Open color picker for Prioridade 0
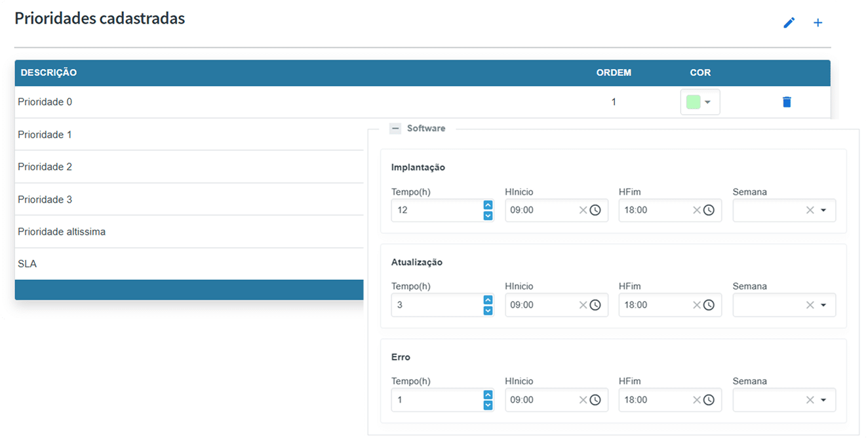Image resolution: width=868 pixels, height=438 pixels. pyautogui.click(x=700, y=102)
